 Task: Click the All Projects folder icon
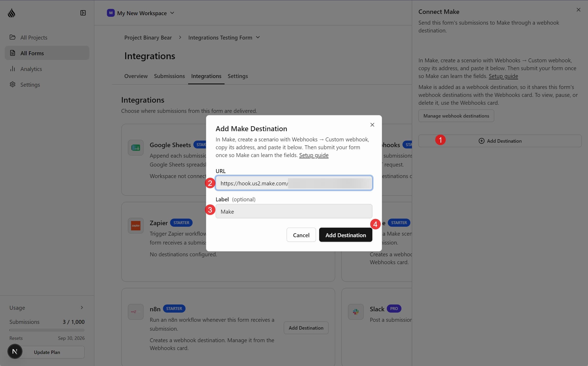(x=12, y=37)
